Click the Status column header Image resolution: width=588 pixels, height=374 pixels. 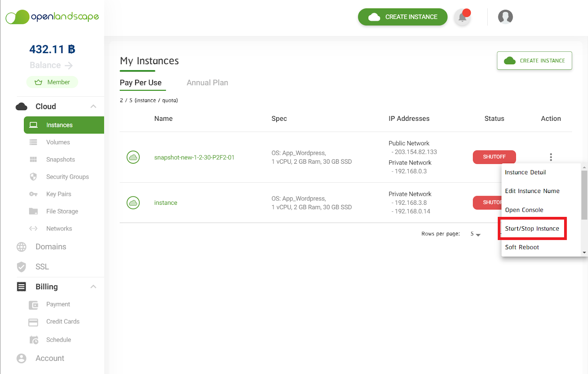click(x=494, y=119)
